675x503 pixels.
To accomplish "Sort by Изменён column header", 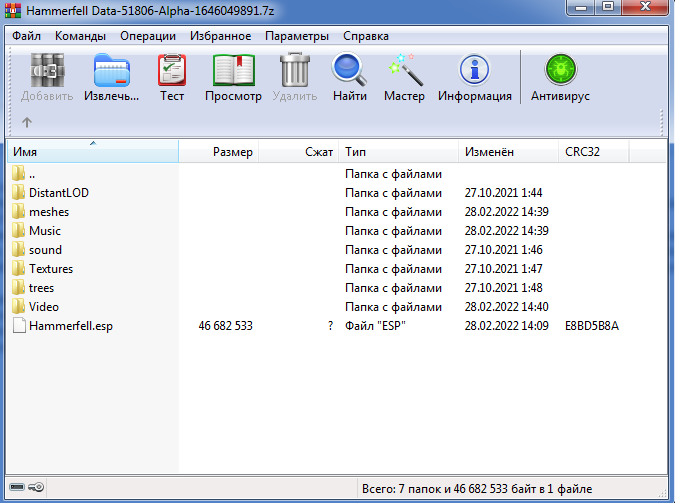I will pos(508,151).
